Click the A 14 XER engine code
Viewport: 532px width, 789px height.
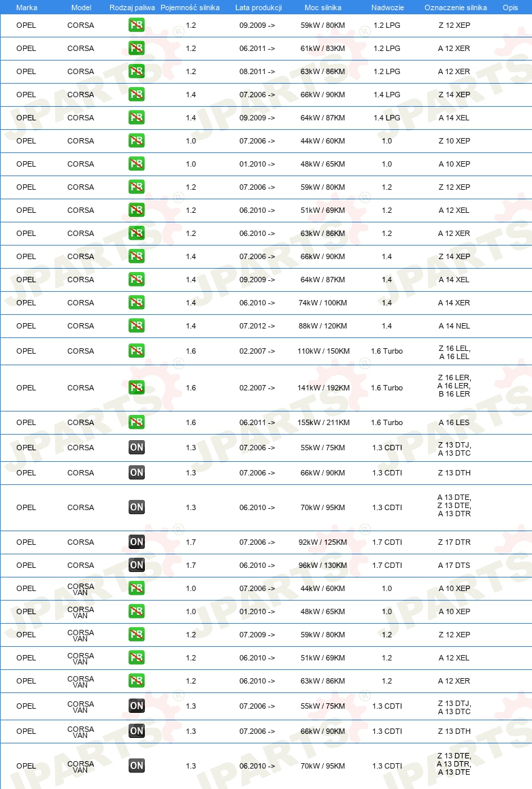coord(454,303)
